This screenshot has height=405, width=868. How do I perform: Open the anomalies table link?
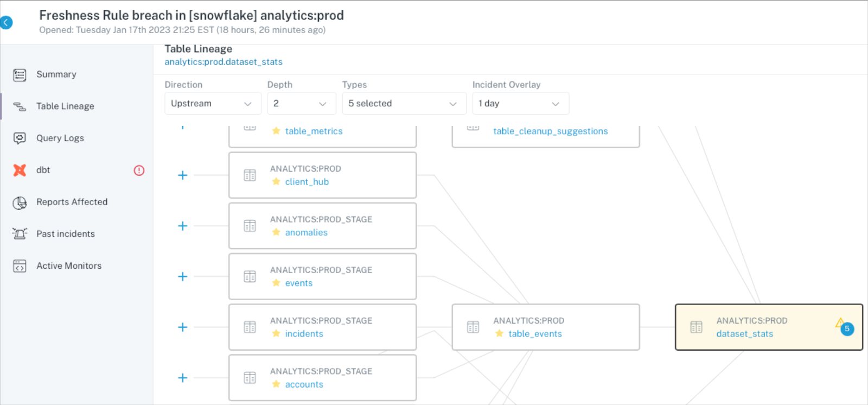click(x=307, y=232)
